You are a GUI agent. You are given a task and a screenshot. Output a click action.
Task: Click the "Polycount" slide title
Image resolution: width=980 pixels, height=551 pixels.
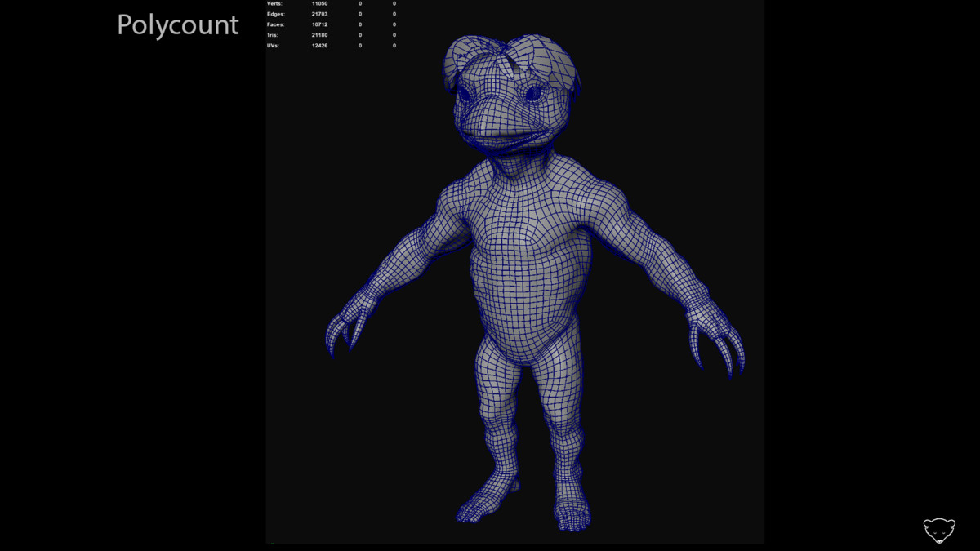click(177, 26)
